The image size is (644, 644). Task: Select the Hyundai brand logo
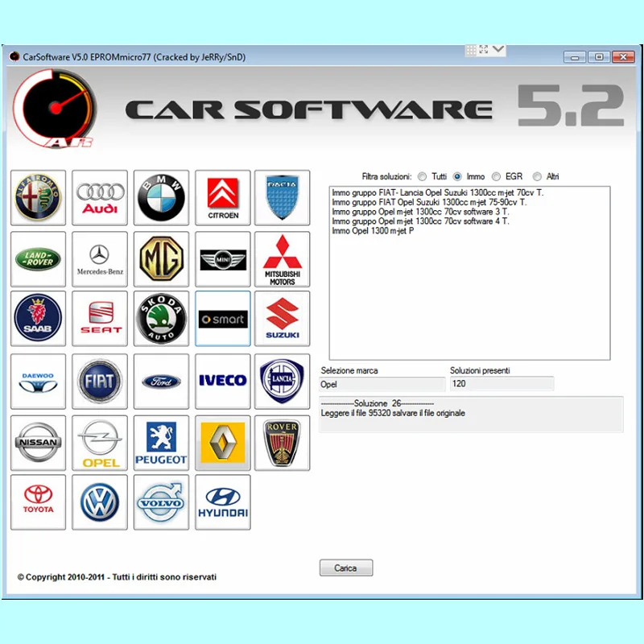223,502
